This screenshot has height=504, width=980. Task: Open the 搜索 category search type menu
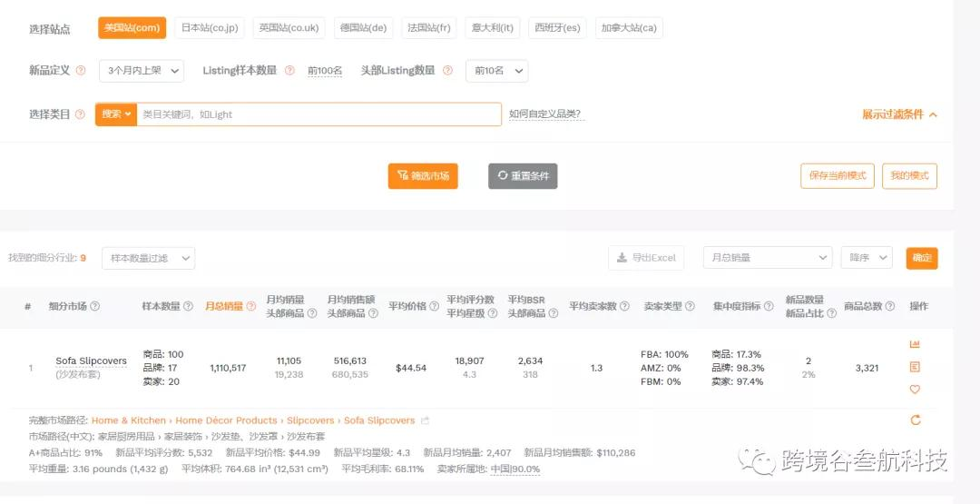tap(116, 114)
